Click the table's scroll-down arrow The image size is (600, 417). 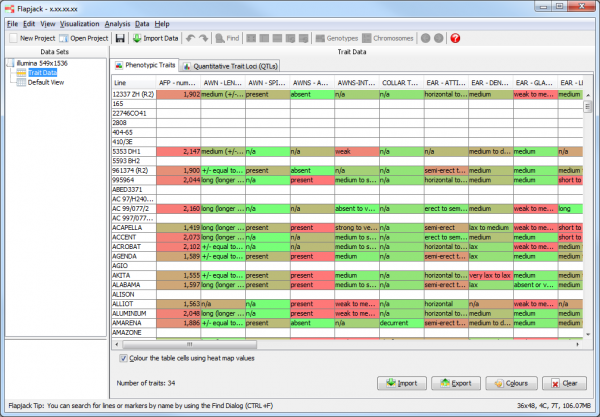[x=588, y=334]
